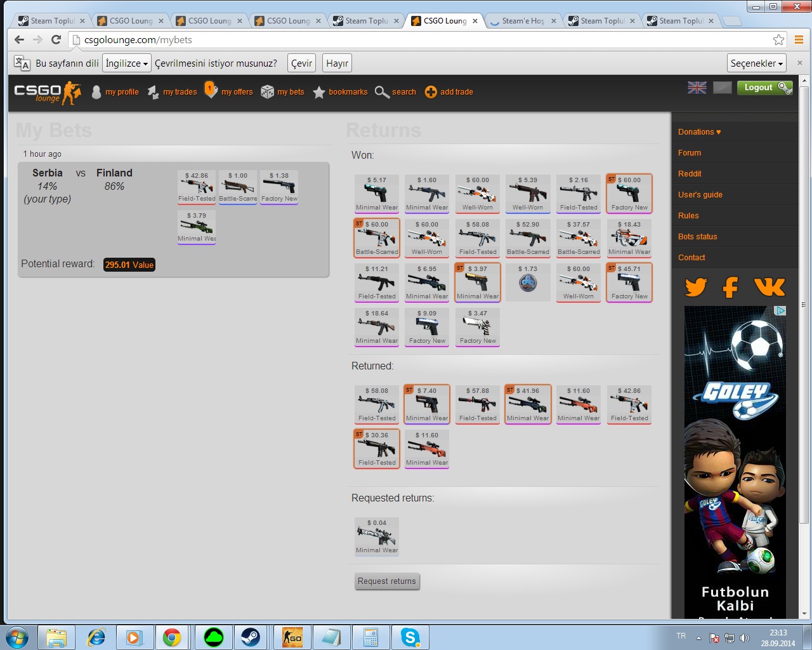Viewport: 812px width, 650px height.
Task: Click the my bets dice icon
Action: (267, 92)
